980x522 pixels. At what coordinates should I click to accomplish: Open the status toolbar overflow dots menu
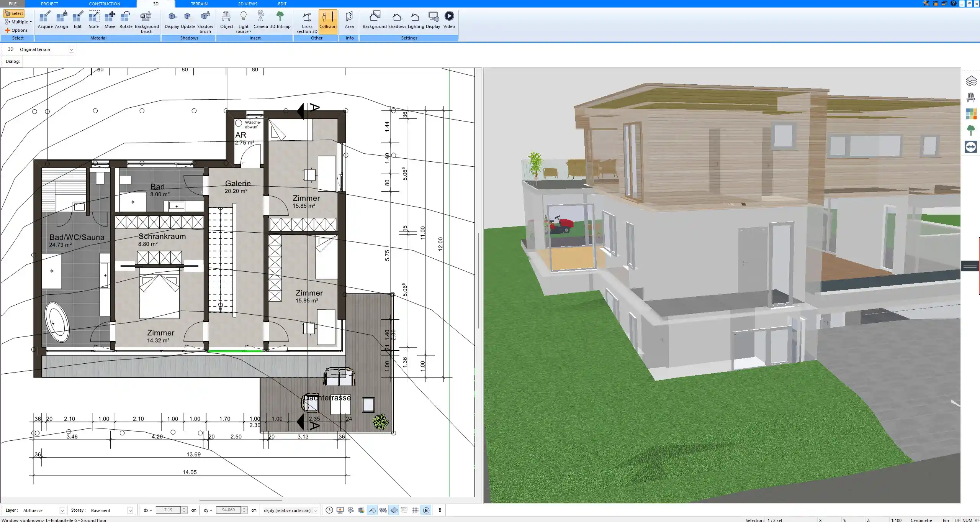(x=440, y=510)
